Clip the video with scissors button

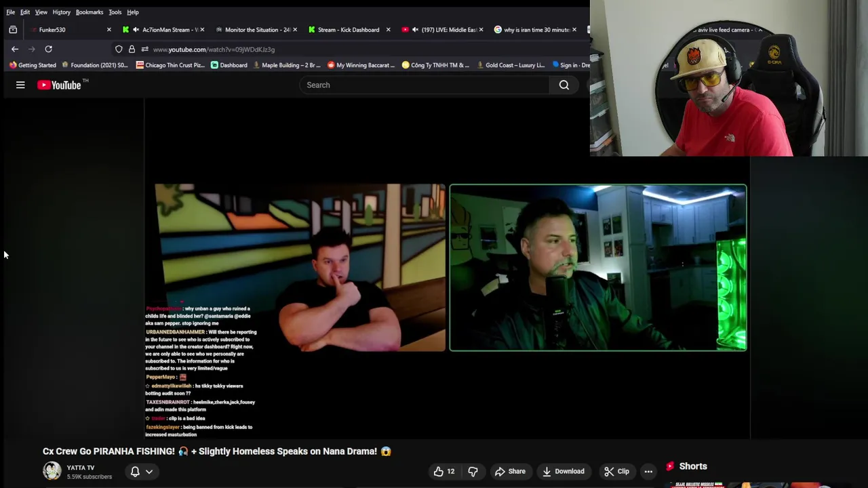point(616,471)
